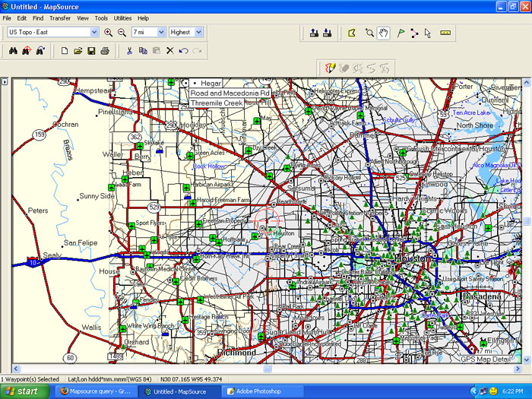Click the greyed-out Redo arrow icon
Image resolution: width=532 pixels, height=399 pixels.
click(x=197, y=51)
